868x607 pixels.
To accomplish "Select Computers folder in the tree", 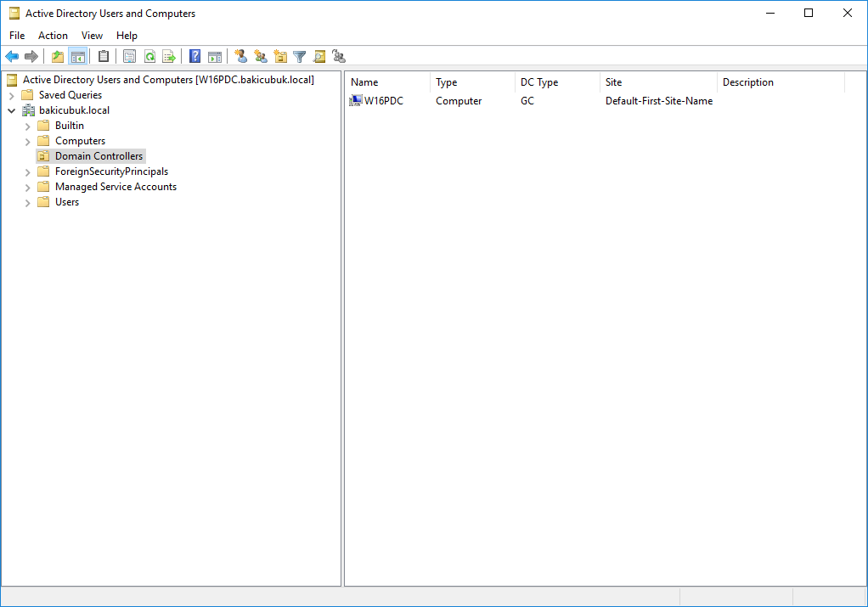I will point(80,141).
